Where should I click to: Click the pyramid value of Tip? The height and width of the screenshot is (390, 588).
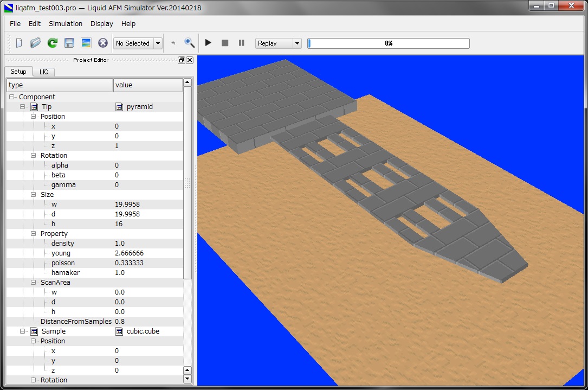tap(139, 107)
